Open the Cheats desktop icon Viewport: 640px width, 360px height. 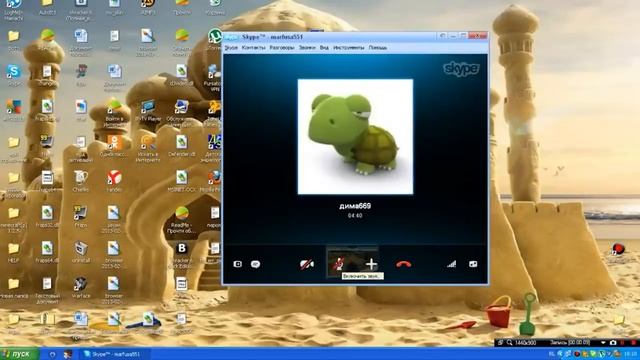point(81,178)
